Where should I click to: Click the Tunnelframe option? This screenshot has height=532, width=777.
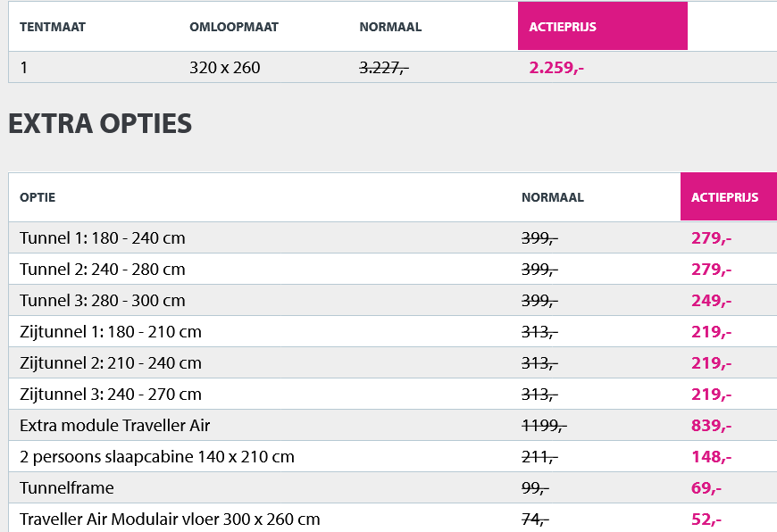click(67, 488)
